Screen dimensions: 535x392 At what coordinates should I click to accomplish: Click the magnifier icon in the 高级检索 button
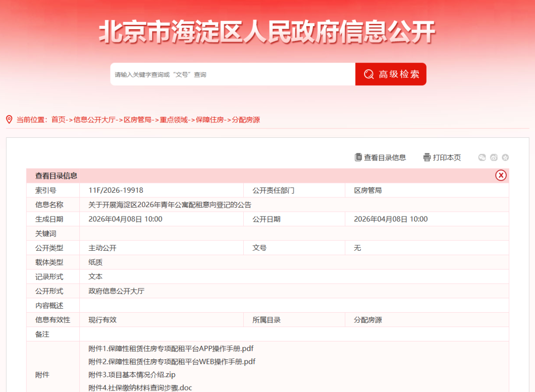click(369, 74)
